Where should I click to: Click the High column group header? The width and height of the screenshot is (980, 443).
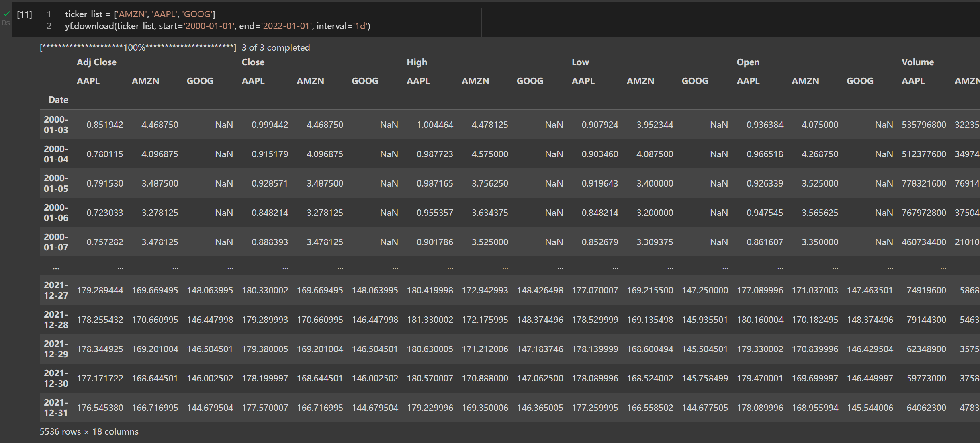pos(417,62)
